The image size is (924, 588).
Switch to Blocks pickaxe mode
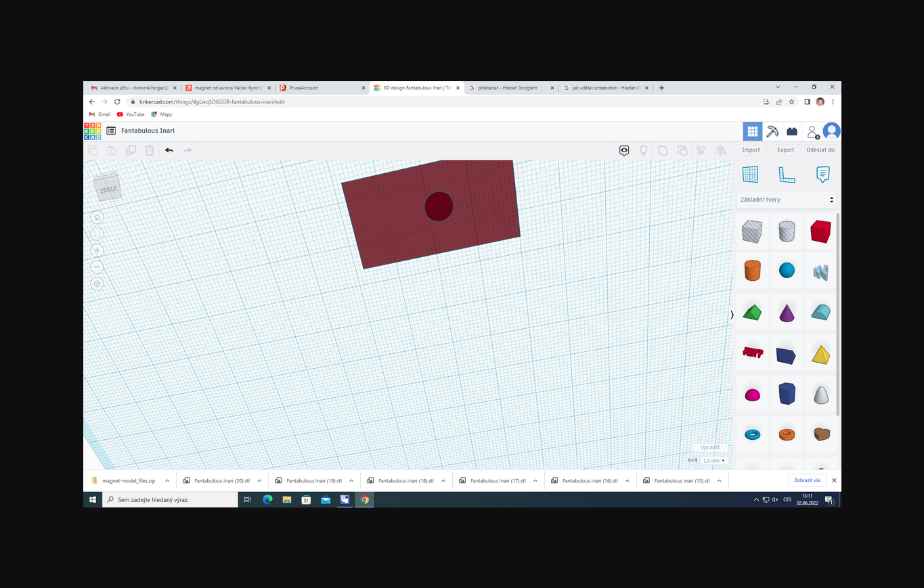pos(772,131)
